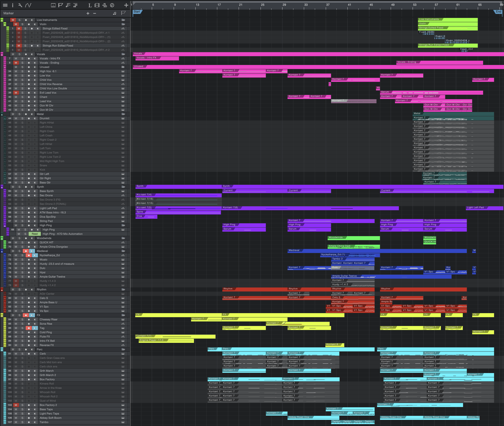
Task: Click the info icon next to hamburger menu
Action: click(x=12, y=5)
